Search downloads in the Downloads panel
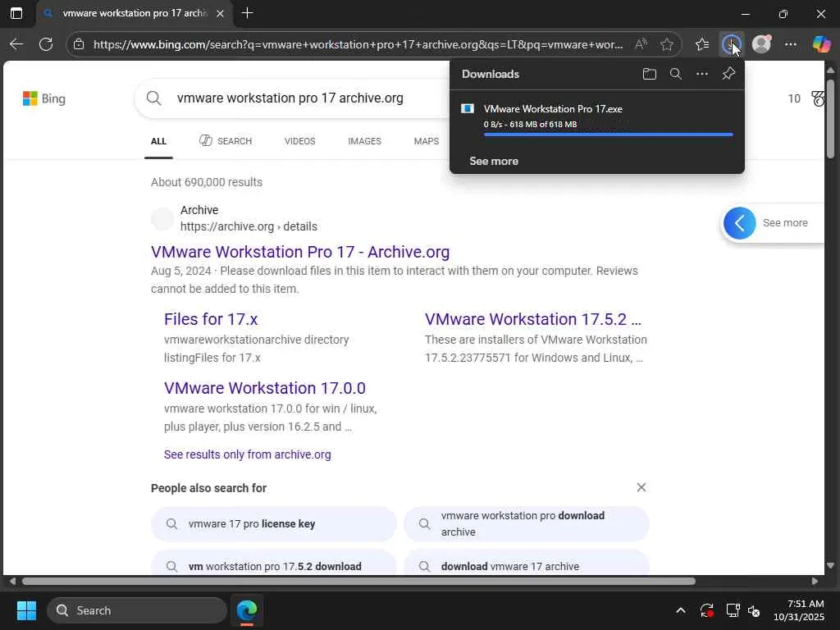The image size is (840, 630). pos(676,74)
